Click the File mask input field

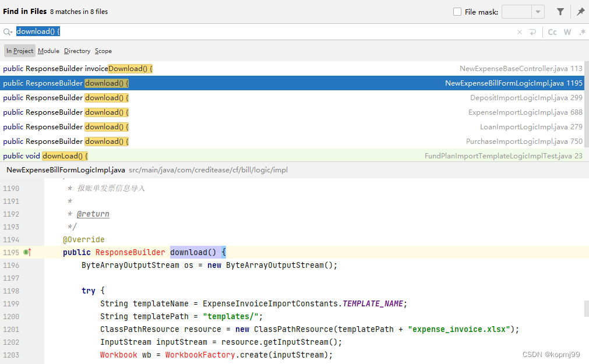click(x=517, y=12)
